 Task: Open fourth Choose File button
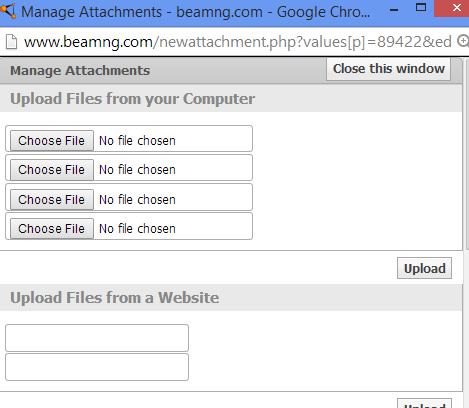coord(52,229)
